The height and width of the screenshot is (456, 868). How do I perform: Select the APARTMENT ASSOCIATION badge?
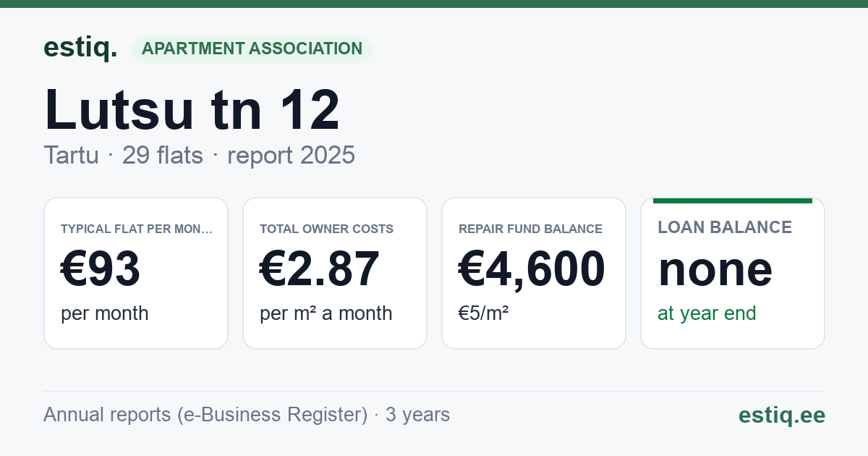click(252, 49)
